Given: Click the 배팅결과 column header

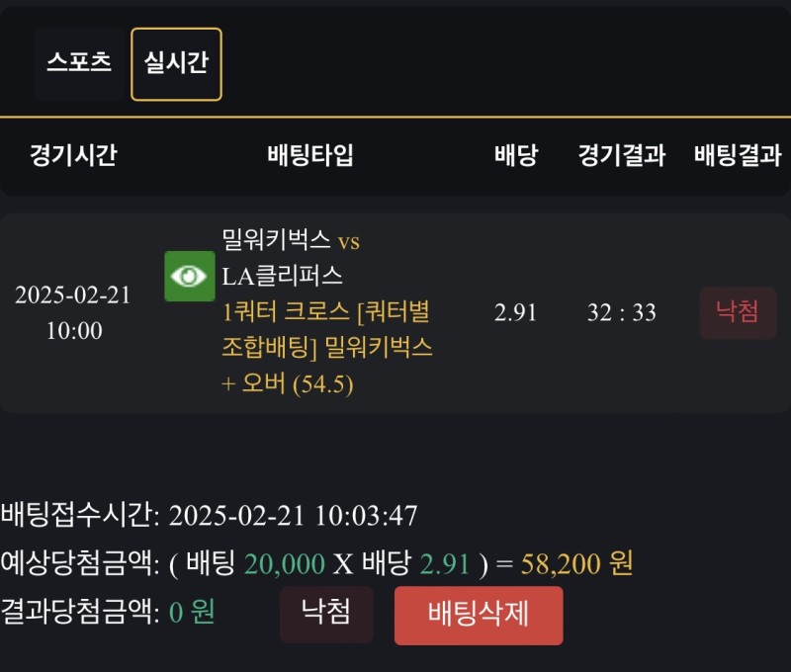Looking at the screenshot, I should [x=738, y=155].
